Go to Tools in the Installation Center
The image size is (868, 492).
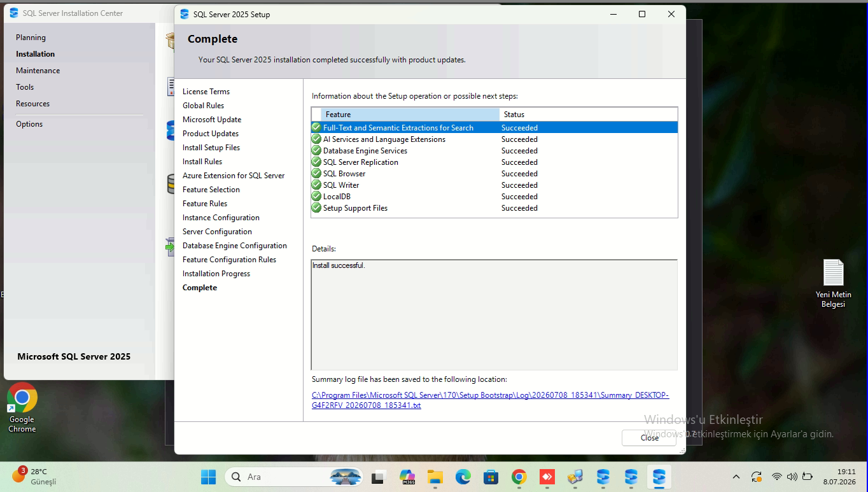25,87
